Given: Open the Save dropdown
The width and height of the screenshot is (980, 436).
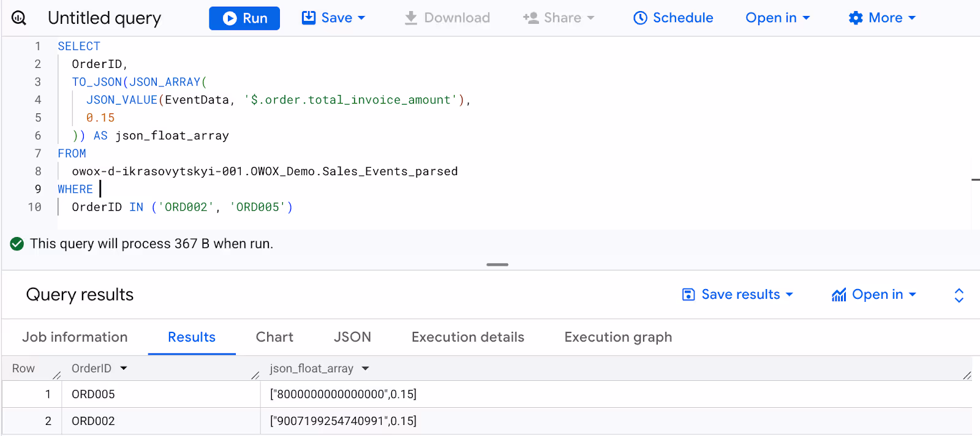Looking at the screenshot, I should click(x=334, y=18).
